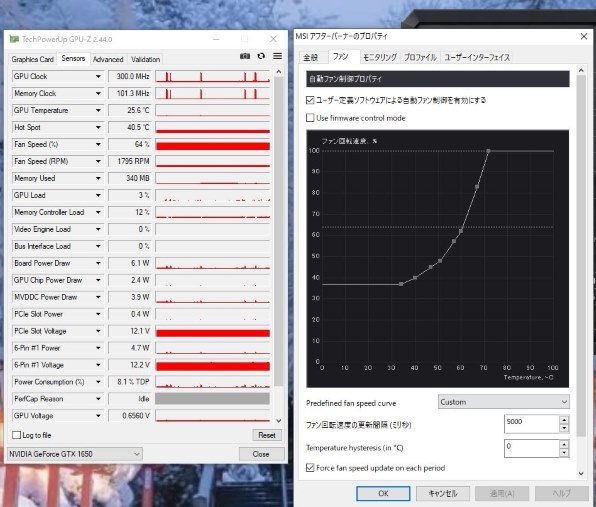Expand the Memory Used sensor dropdown
The image size is (596, 507).
coord(98,178)
